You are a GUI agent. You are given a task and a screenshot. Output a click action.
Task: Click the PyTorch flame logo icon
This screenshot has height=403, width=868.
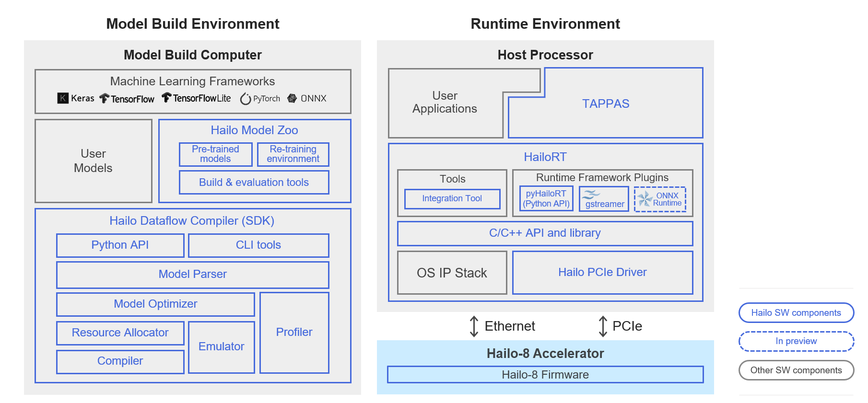(246, 99)
